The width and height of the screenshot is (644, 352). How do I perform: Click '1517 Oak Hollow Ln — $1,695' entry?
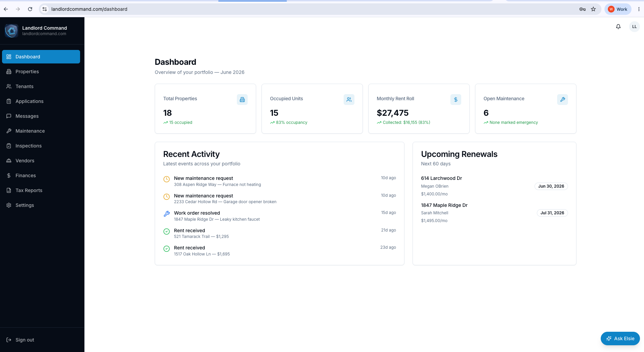202,254
